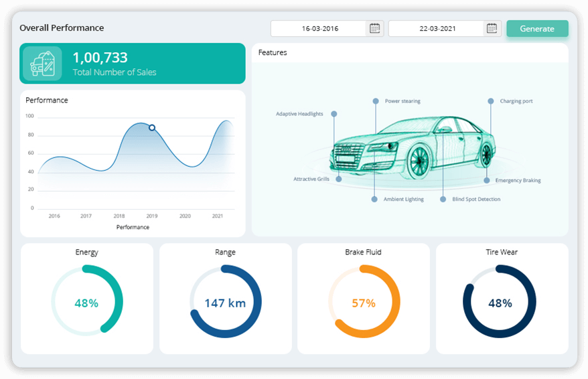Click the end date field 22-03-2021
The height and width of the screenshot is (379, 588).
[437, 29]
